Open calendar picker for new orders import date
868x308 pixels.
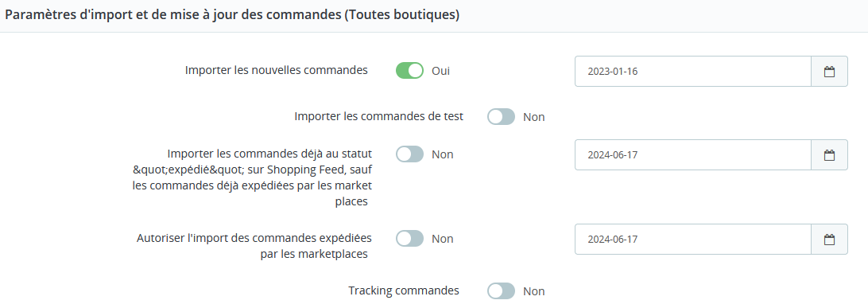pos(829,72)
